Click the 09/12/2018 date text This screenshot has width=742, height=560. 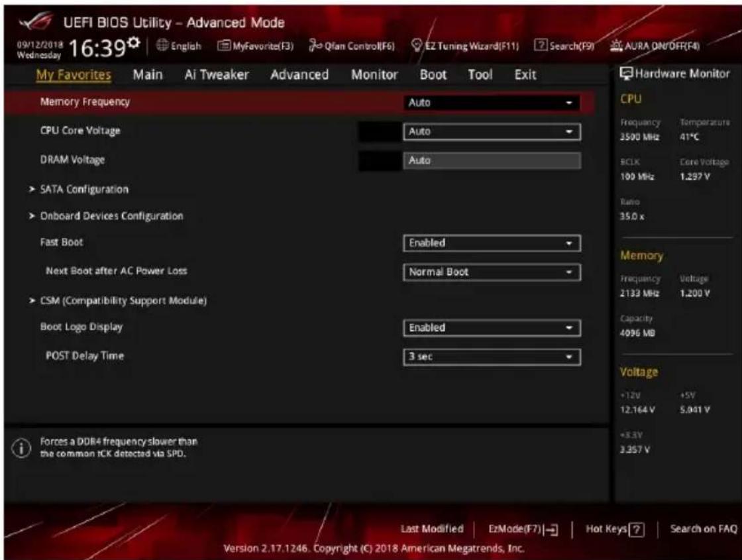pyautogui.click(x=40, y=45)
